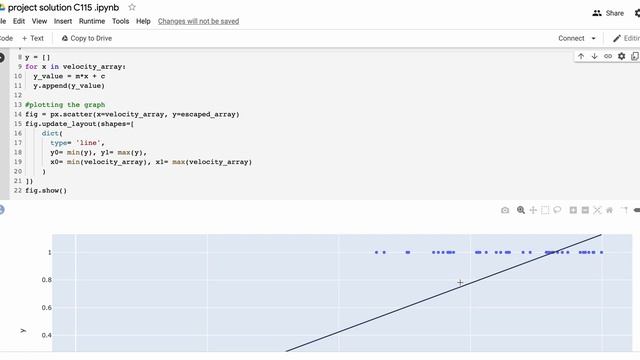Click the output cell options icon
640x360 pixels.
pyautogui.click(x=2, y=210)
